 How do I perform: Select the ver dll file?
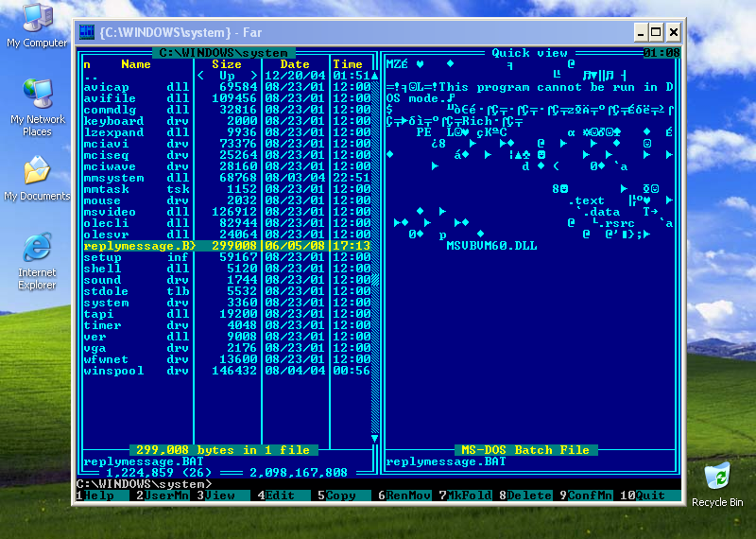[227, 337]
